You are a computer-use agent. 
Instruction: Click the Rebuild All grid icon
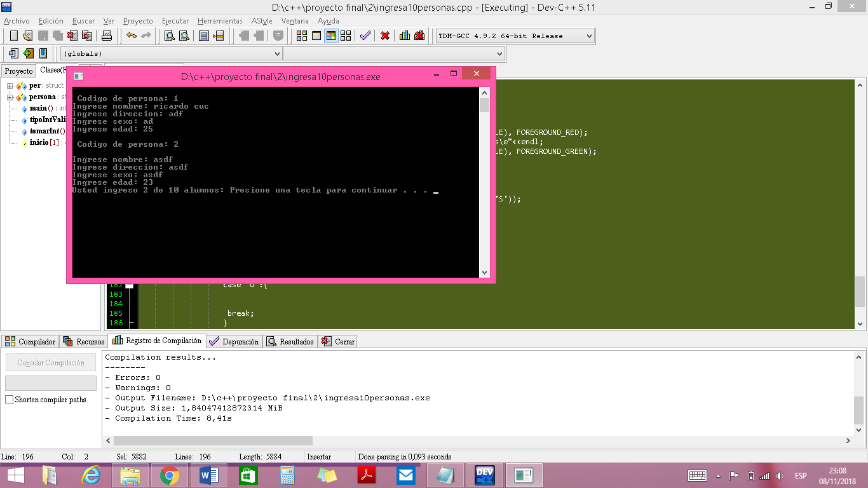coord(346,36)
